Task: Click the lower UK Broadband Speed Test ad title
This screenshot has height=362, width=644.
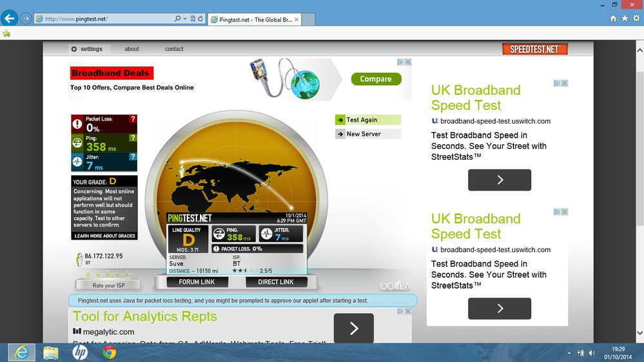Action: point(476,226)
